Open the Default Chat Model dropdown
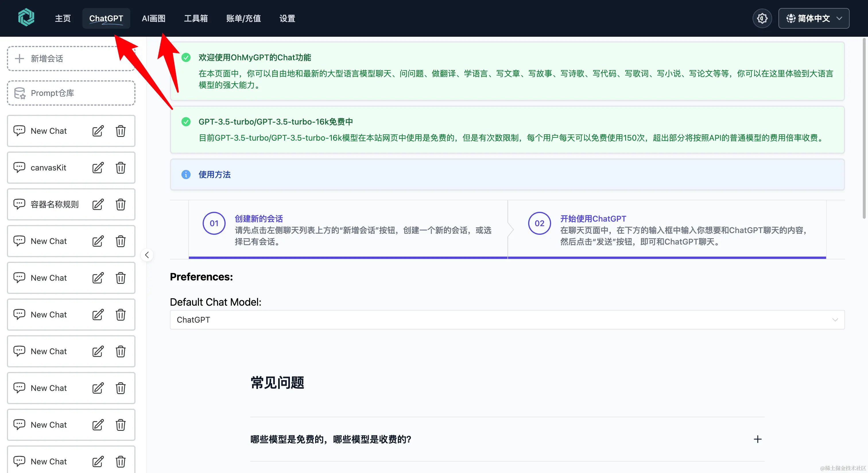Image resolution: width=868 pixels, height=473 pixels. (x=507, y=320)
